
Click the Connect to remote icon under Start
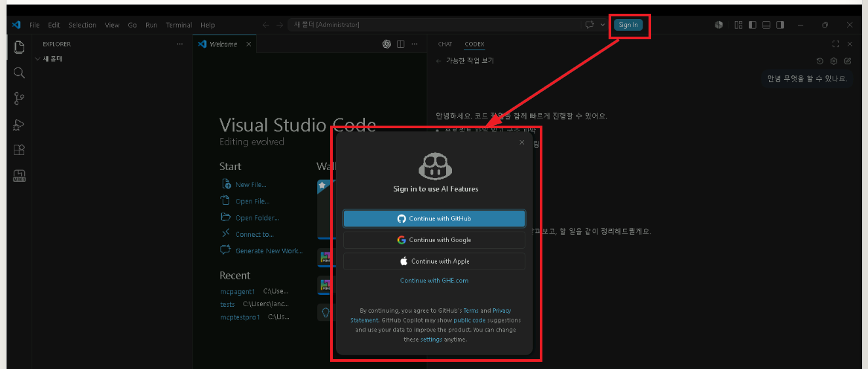coord(226,234)
